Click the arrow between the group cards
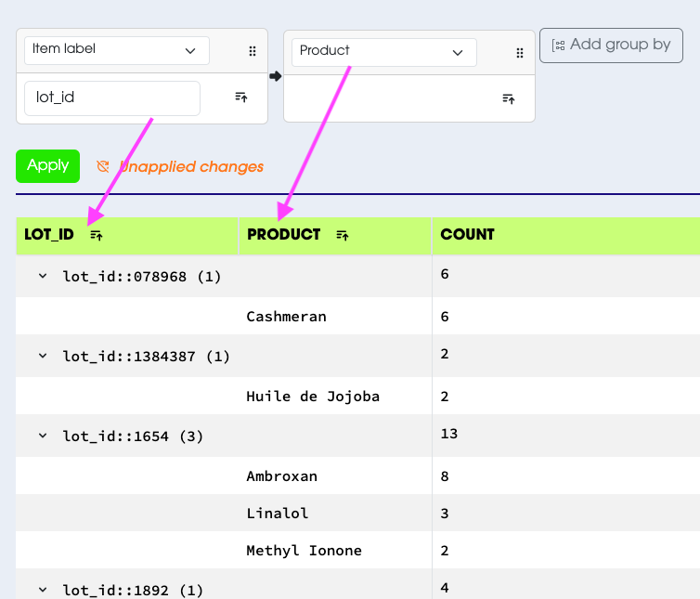 (275, 76)
